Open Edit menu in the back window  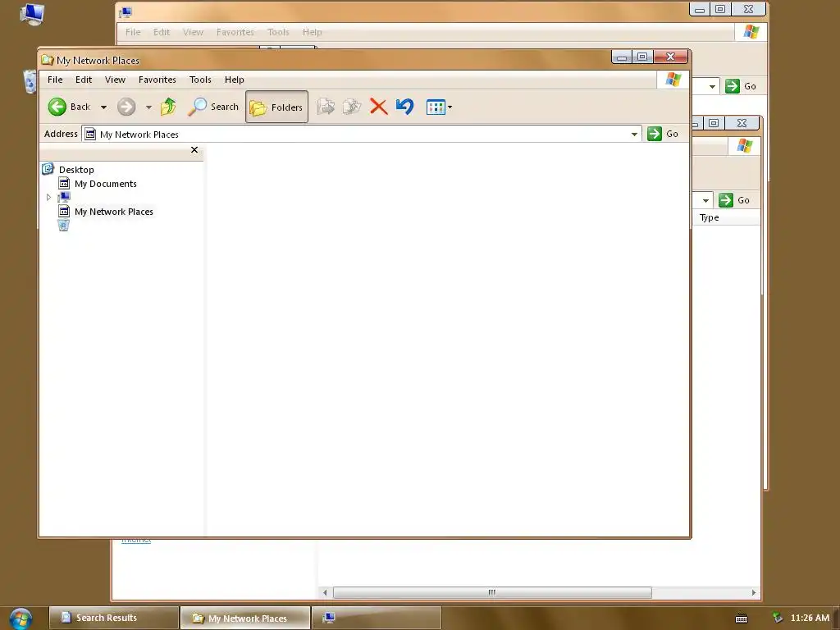[x=162, y=32]
